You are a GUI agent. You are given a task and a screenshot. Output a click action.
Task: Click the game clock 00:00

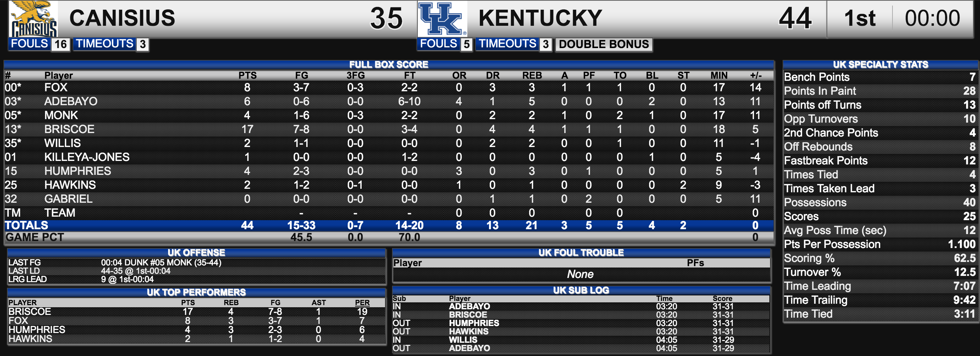pos(932,18)
